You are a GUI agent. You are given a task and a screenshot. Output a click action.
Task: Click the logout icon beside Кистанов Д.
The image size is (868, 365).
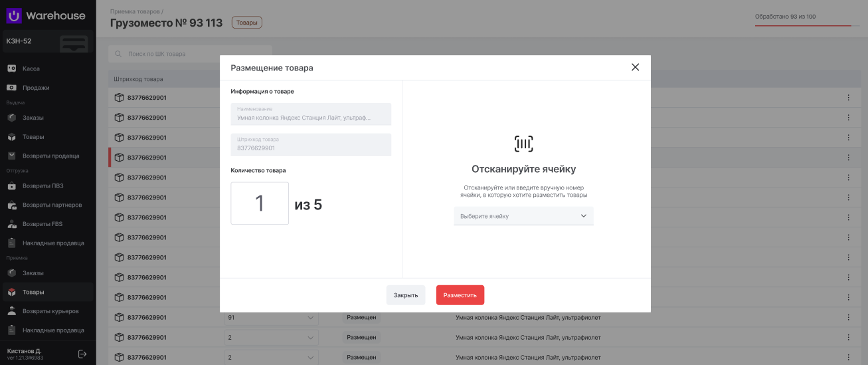pos(82,354)
